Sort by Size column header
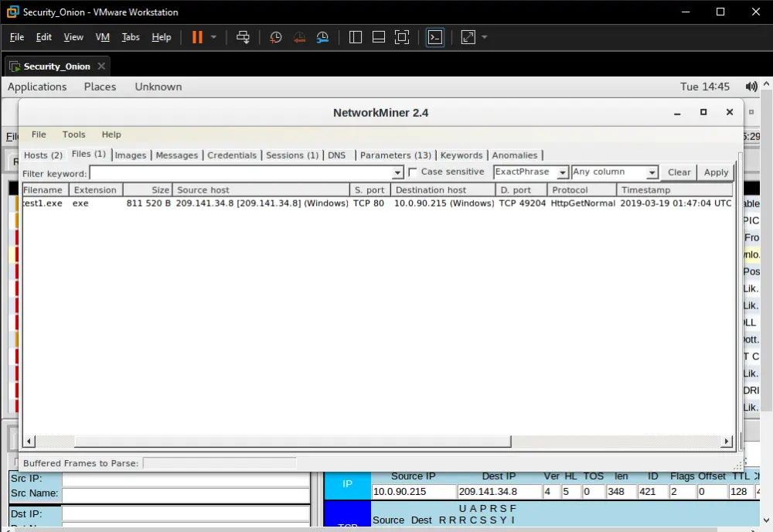Image resolution: width=773 pixels, height=532 pixels. [148, 189]
